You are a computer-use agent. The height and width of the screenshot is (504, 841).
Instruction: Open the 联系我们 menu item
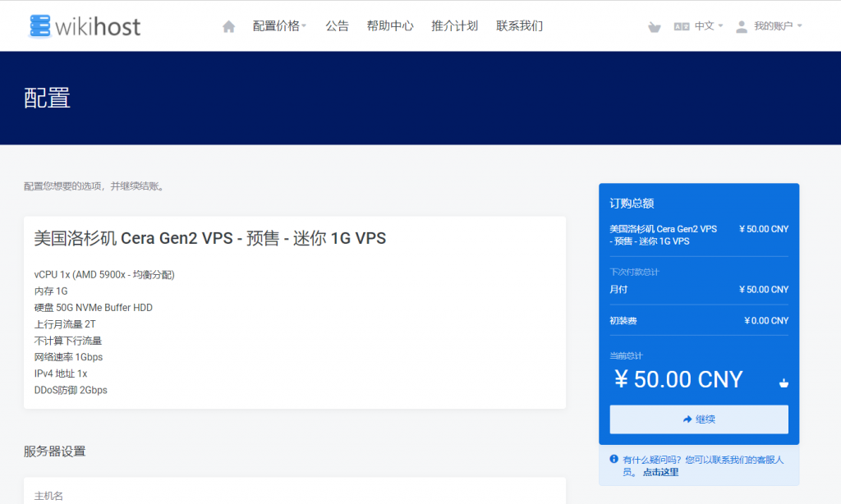point(519,25)
